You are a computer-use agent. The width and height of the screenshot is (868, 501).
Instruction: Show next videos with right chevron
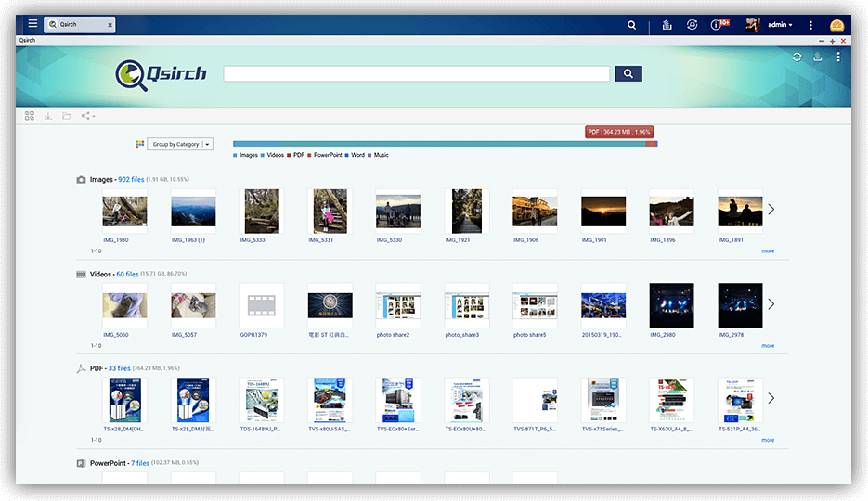coord(771,304)
